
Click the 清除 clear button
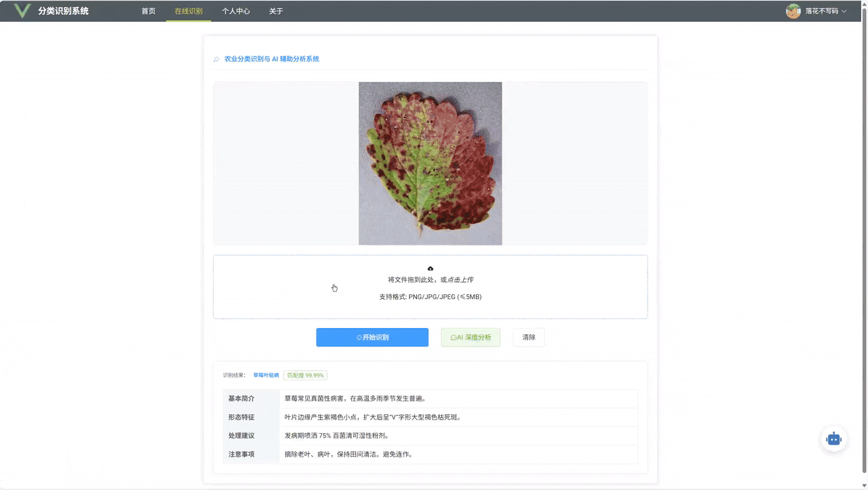point(528,337)
